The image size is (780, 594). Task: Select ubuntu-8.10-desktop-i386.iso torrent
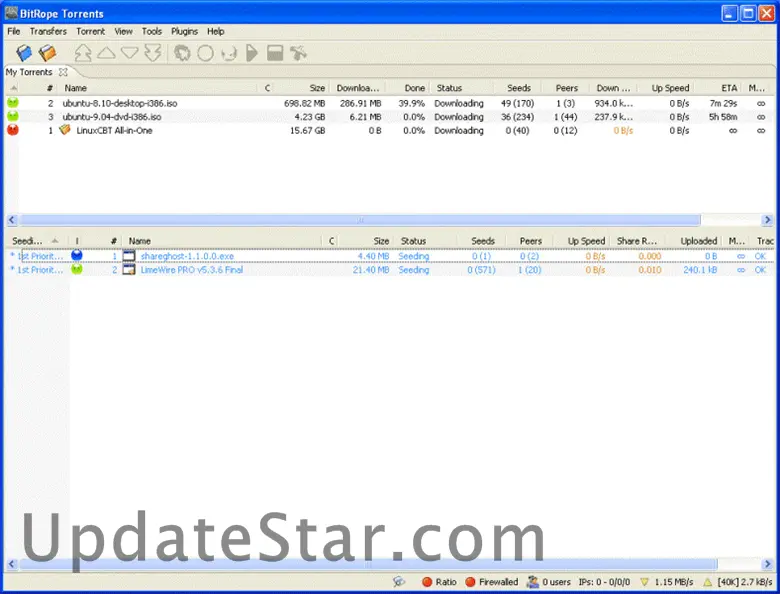[390, 103]
